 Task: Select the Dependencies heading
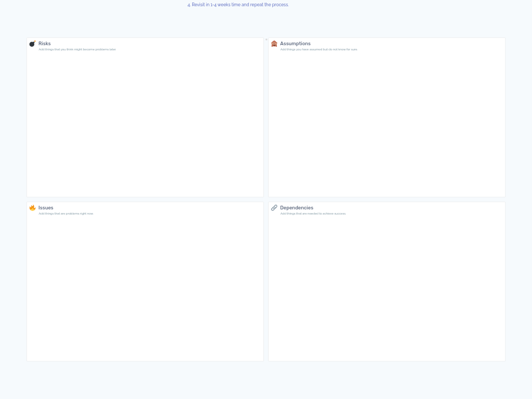coord(297,208)
